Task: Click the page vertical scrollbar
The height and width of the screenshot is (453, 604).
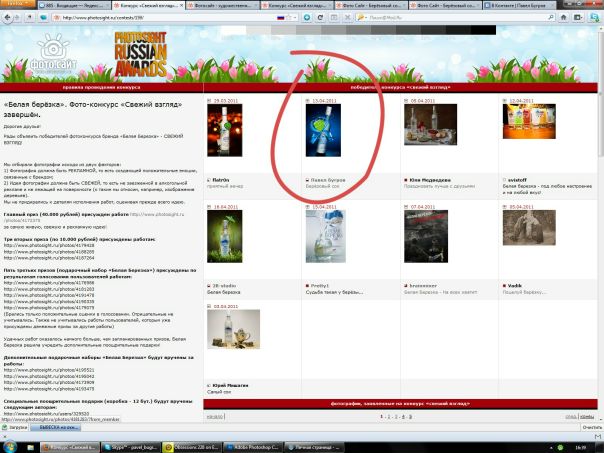Action: point(601,223)
